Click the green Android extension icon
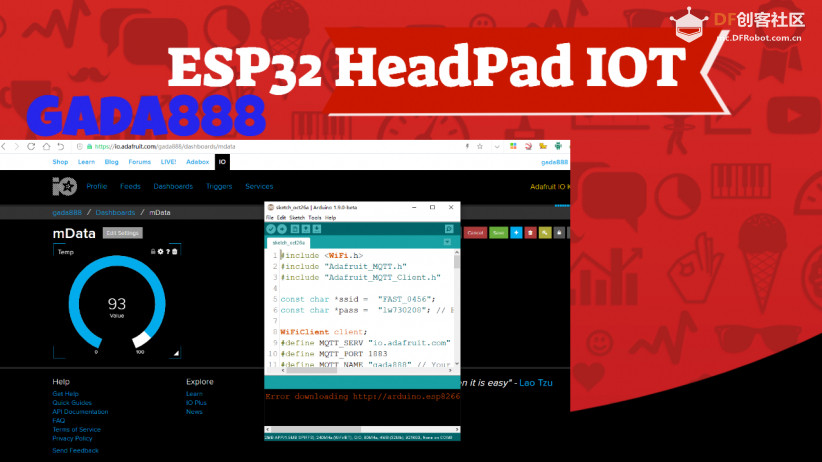The width and height of the screenshot is (822, 462). (x=558, y=147)
